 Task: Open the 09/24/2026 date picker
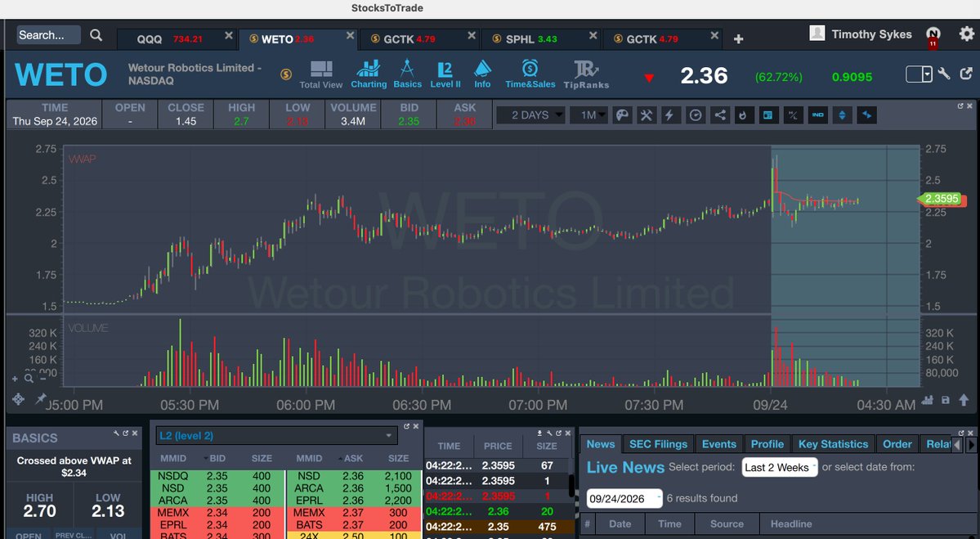[x=624, y=498]
